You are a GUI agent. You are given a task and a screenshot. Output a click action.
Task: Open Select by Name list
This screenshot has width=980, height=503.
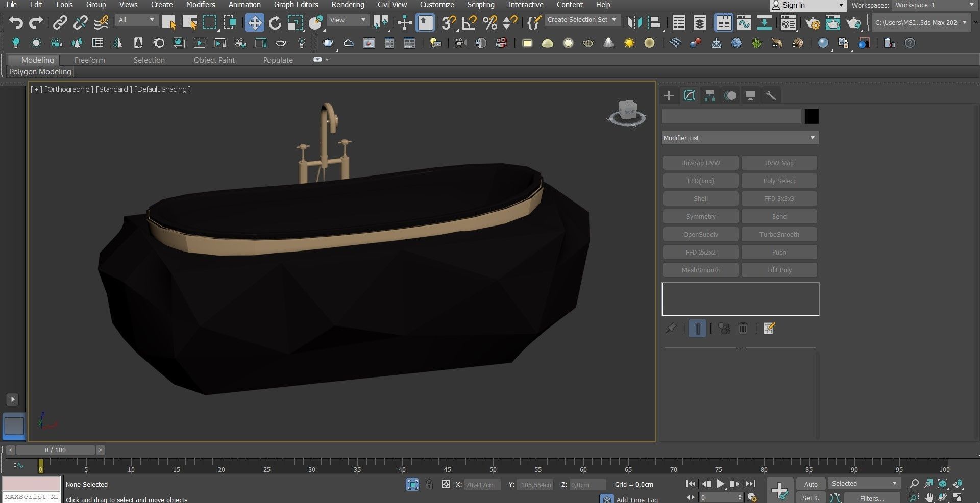pos(189,22)
